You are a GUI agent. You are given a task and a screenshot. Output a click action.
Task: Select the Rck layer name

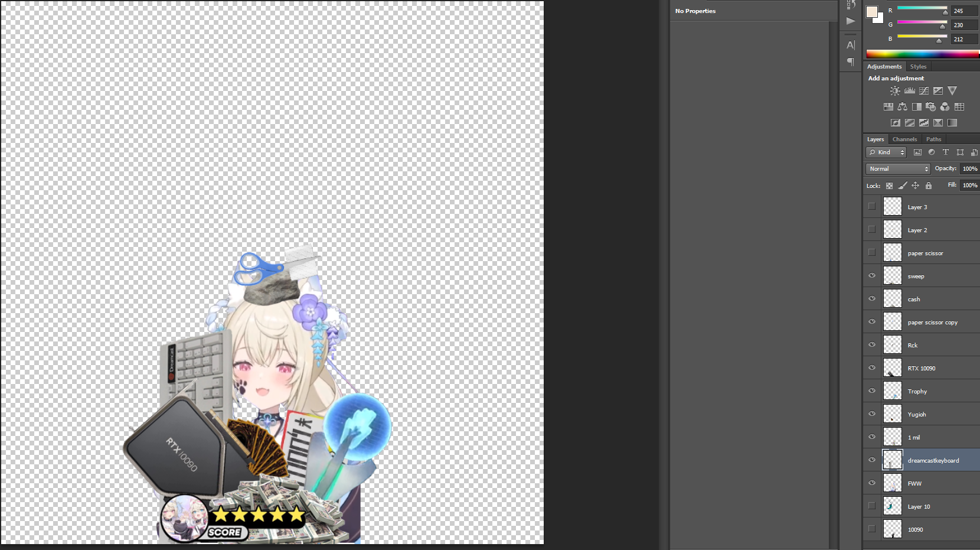click(913, 346)
